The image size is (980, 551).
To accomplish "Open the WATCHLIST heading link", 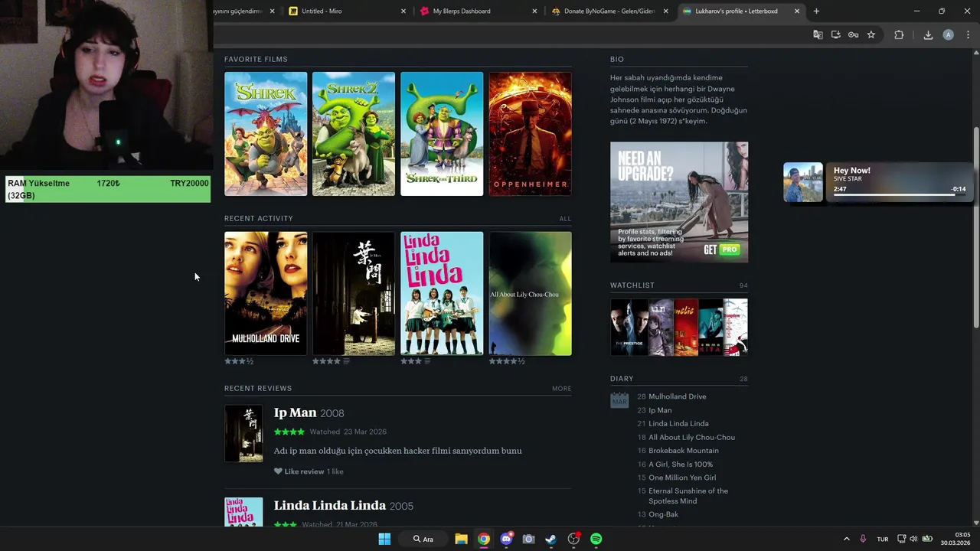I will [632, 285].
